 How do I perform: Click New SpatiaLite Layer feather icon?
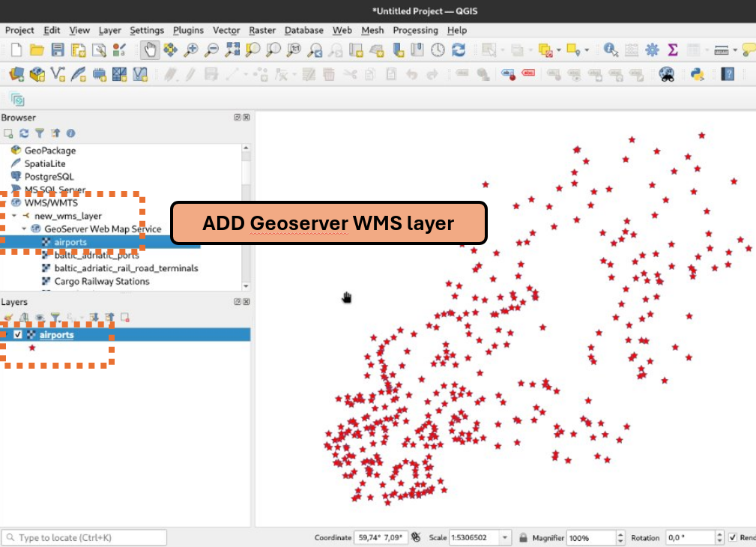[x=78, y=74]
